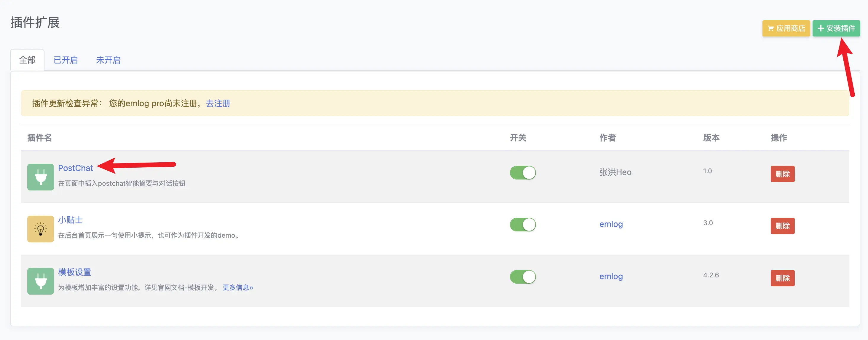
Task: Click 安装插件 to install a plugin
Action: 836,28
